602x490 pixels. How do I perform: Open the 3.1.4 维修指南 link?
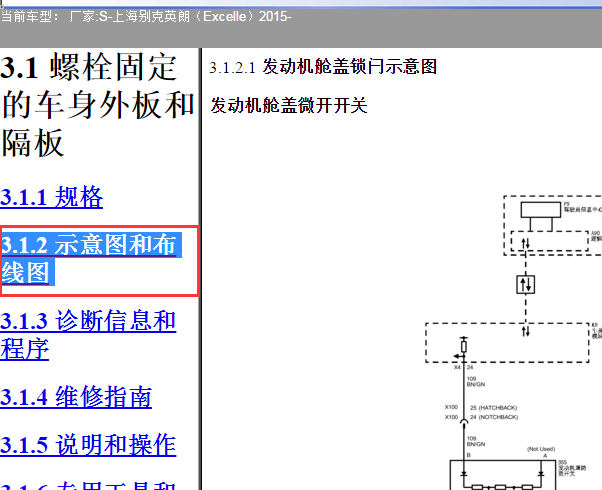tap(76, 397)
